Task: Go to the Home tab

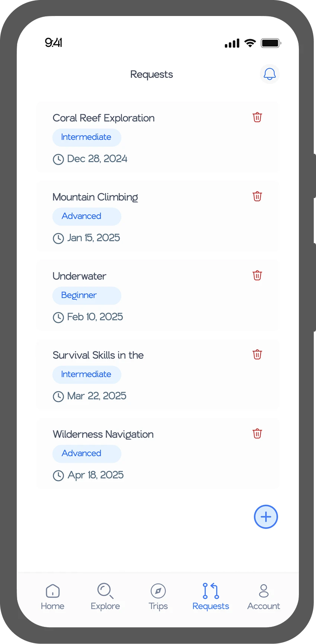Action: (52, 597)
